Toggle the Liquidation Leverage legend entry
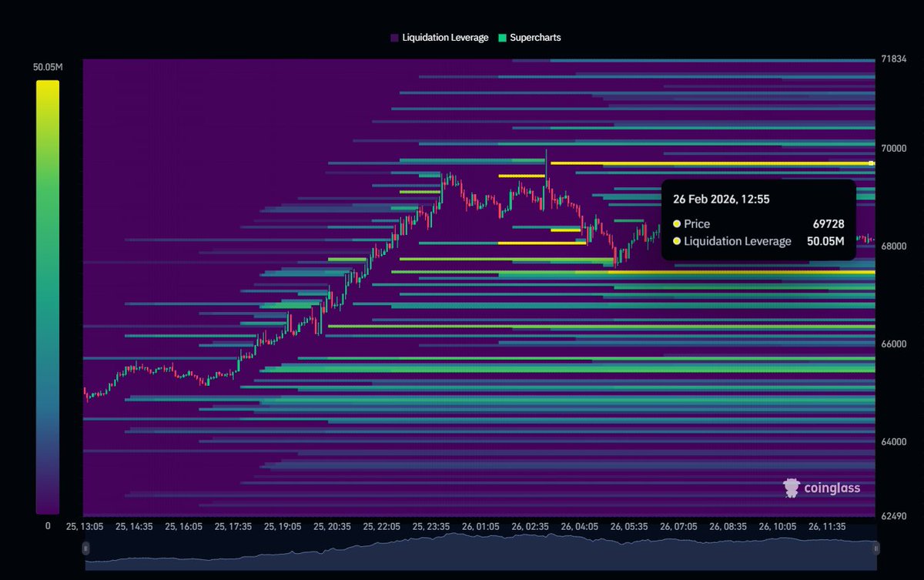Image resolution: width=924 pixels, height=580 pixels. pyautogui.click(x=440, y=37)
